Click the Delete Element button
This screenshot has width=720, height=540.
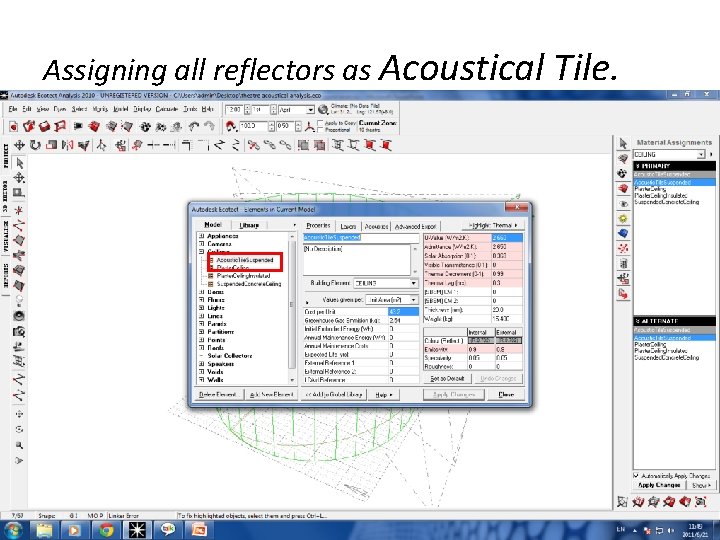click(218, 394)
